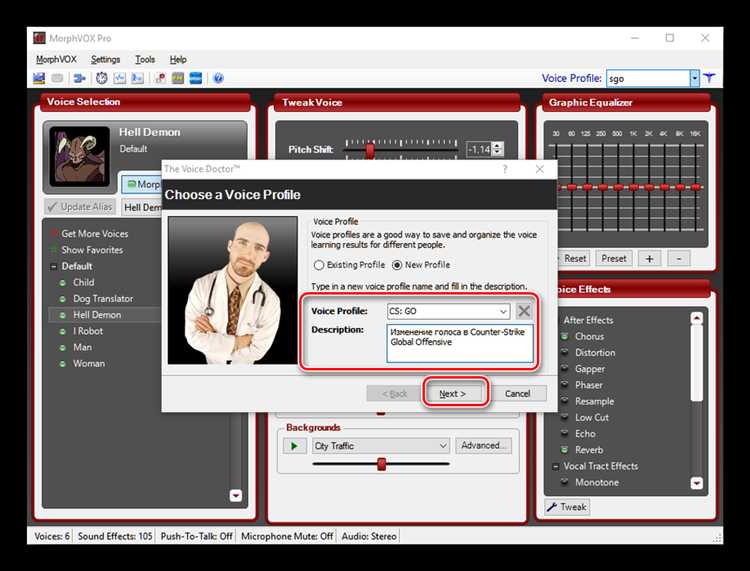The height and width of the screenshot is (571, 750).
Task: Click the Hell Demon avatar picture
Action: (x=79, y=156)
